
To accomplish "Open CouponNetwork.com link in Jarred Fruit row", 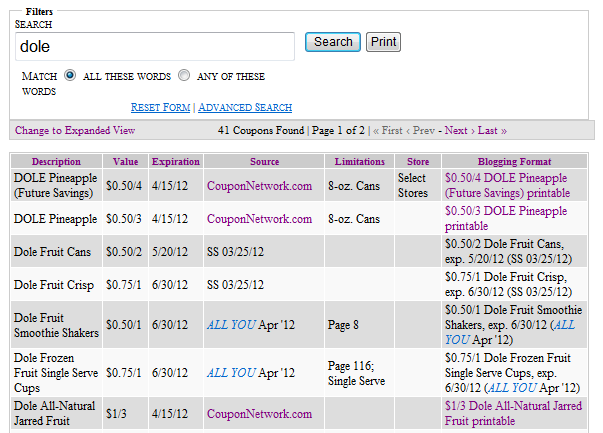I will click(259, 414).
